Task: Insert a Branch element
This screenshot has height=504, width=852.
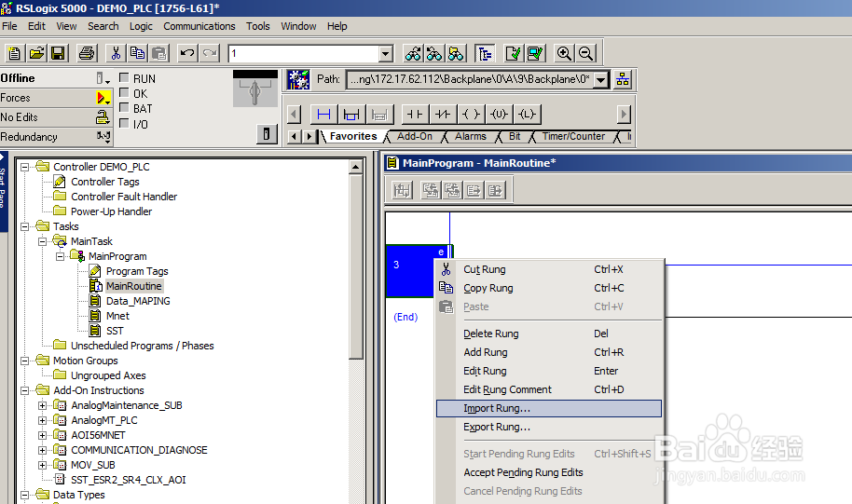Action: (x=351, y=115)
